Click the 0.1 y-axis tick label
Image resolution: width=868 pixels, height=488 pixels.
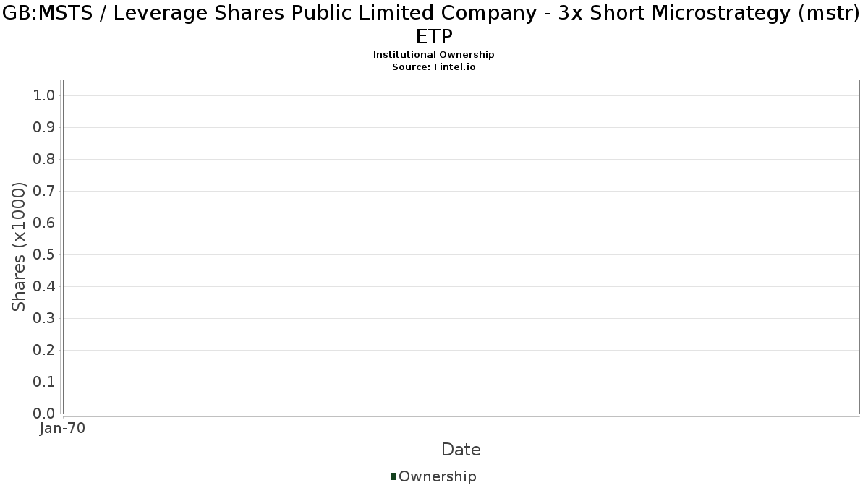(x=44, y=382)
